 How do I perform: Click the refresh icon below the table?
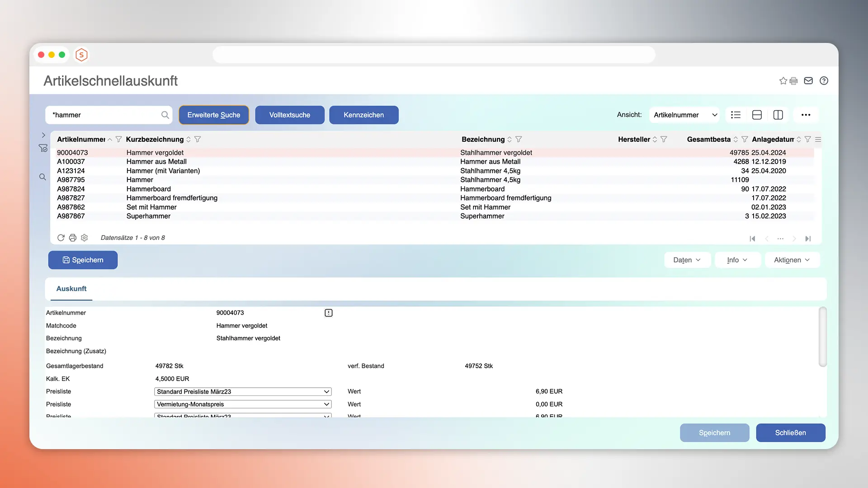click(61, 238)
